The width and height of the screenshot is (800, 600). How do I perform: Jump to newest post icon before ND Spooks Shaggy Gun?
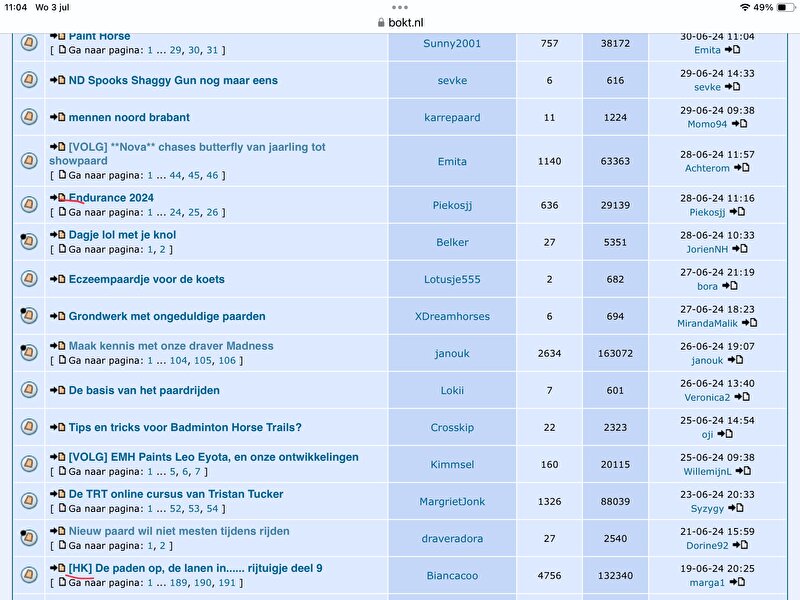click(58, 80)
